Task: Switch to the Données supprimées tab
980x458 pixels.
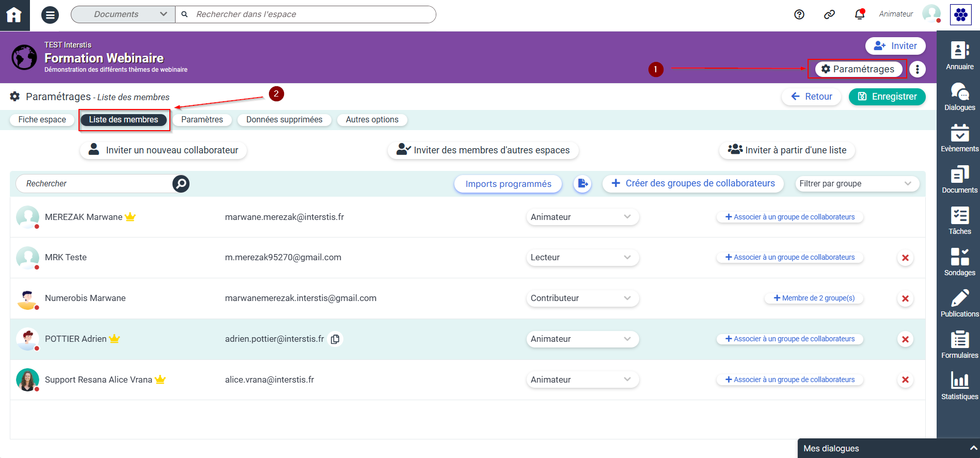Action: [x=284, y=120]
